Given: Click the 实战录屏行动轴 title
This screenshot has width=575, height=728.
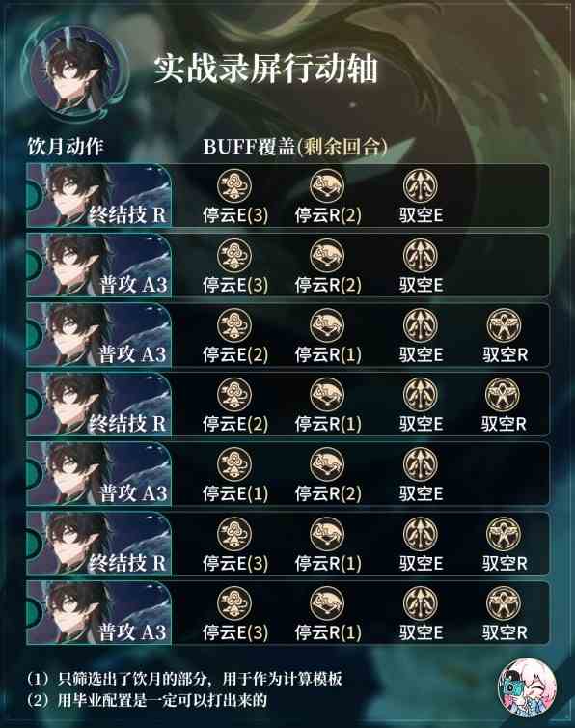Looking at the screenshot, I should pos(265,70).
